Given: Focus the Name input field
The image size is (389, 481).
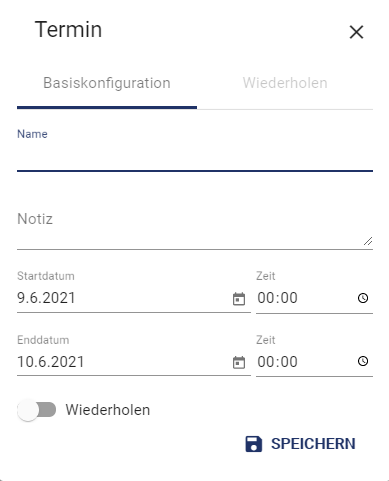Looking at the screenshot, I should (x=195, y=158).
